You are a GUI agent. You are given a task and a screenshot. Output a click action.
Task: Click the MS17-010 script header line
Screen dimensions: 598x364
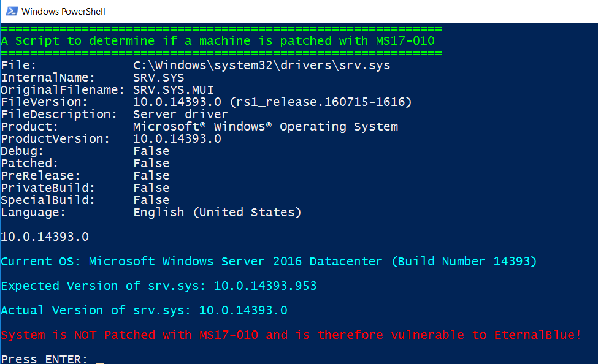[218, 41]
